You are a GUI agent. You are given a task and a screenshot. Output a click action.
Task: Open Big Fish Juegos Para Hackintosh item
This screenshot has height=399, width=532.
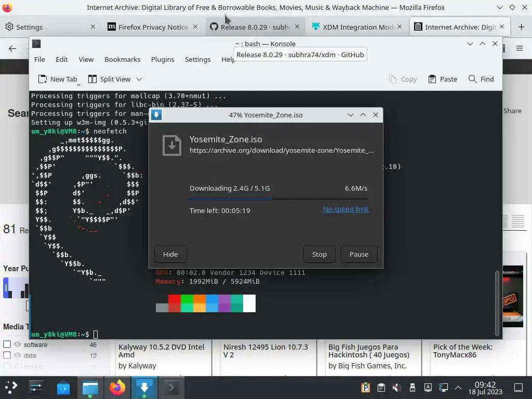[369, 351]
